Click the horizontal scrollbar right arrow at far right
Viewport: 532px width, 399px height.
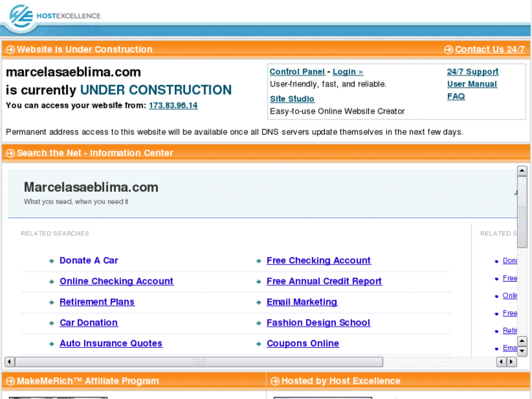pos(512,362)
